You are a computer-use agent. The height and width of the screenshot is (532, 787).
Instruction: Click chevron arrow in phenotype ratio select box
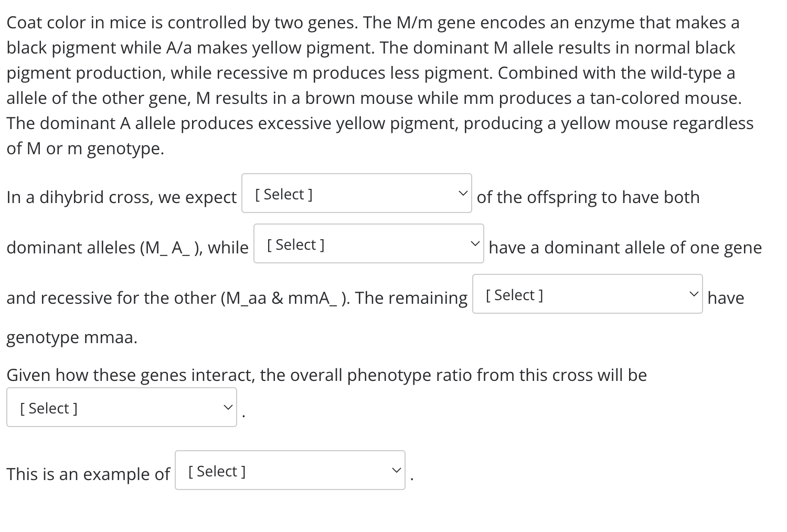[227, 407]
